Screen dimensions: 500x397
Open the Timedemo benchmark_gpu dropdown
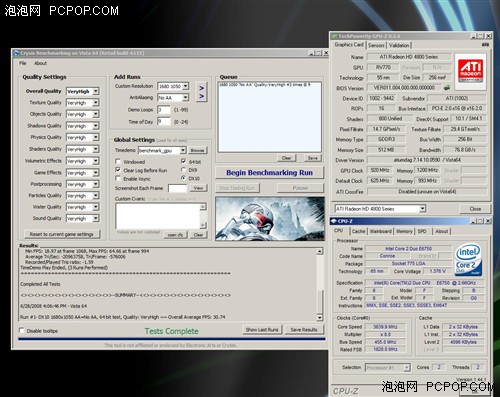pos(183,150)
